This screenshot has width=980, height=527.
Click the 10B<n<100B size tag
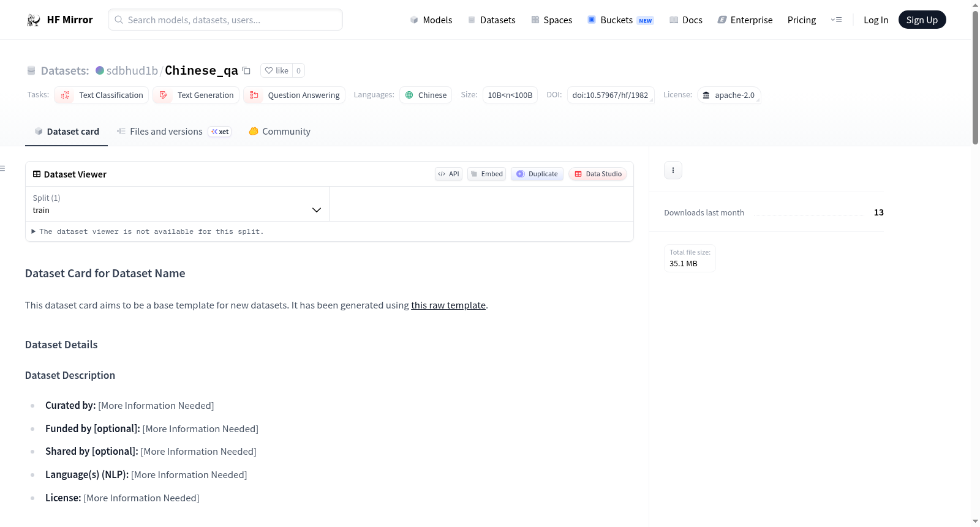click(510, 95)
